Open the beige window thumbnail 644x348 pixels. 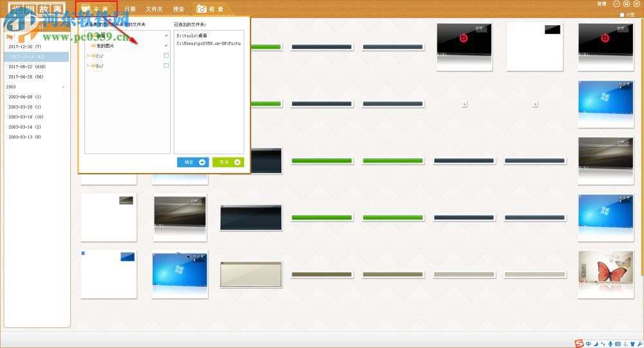pos(251,274)
